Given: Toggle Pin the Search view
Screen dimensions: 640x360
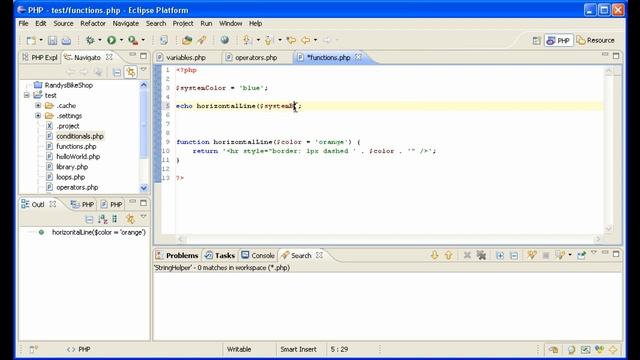Looking at the screenshot, I should (581, 256).
